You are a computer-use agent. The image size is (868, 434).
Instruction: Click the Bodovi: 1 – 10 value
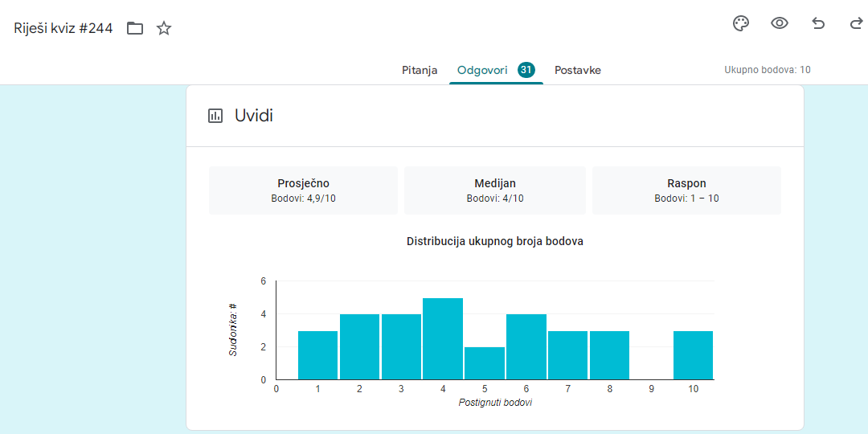point(686,199)
